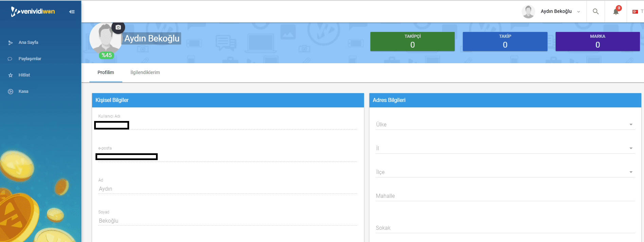Click the Hitlist star icon
Screen dimensions: 644x242
tap(11, 75)
